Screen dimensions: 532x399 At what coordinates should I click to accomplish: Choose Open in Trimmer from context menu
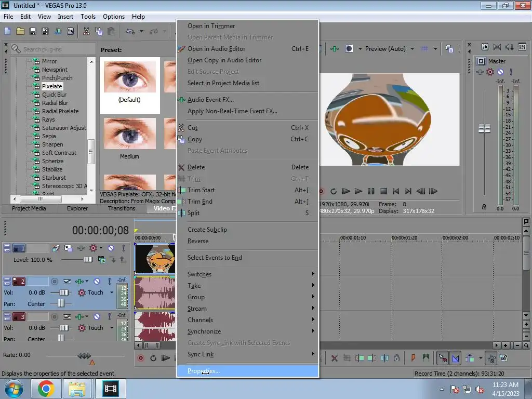click(248, 26)
